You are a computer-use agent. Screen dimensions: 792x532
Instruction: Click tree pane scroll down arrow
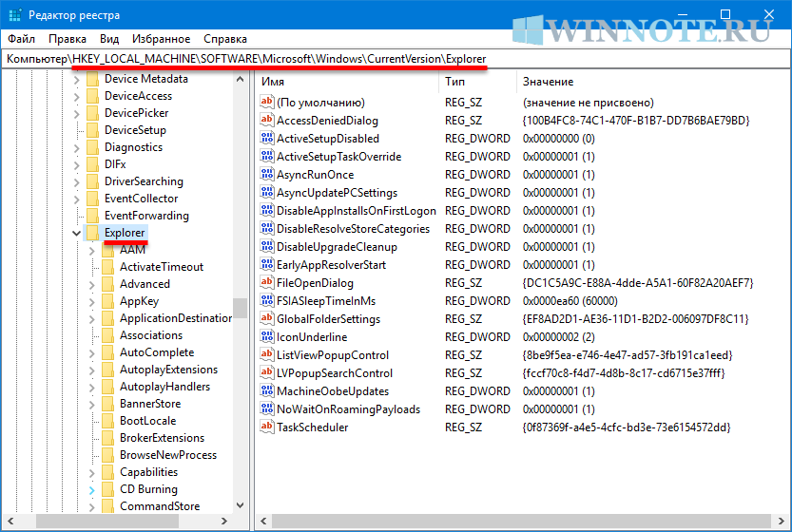coord(240,505)
